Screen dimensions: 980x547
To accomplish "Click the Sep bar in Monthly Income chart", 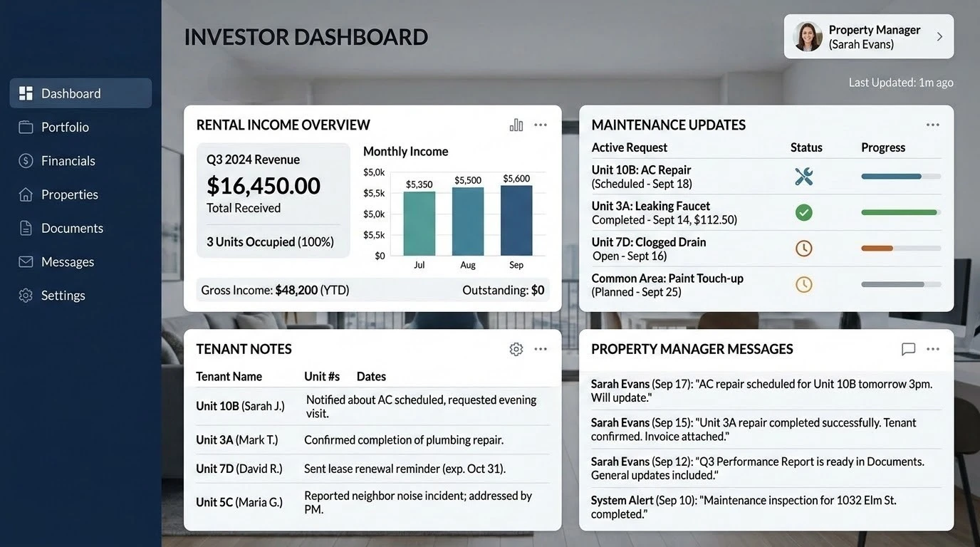I will click(516, 221).
